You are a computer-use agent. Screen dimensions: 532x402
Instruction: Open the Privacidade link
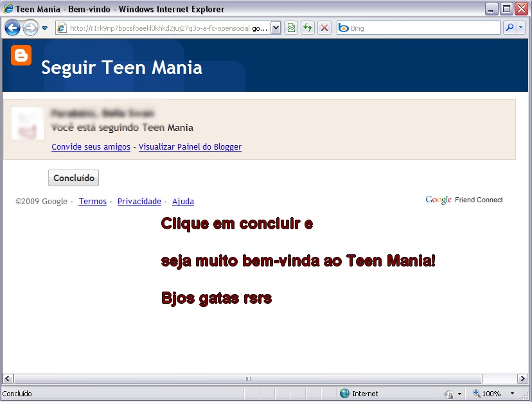point(139,202)
